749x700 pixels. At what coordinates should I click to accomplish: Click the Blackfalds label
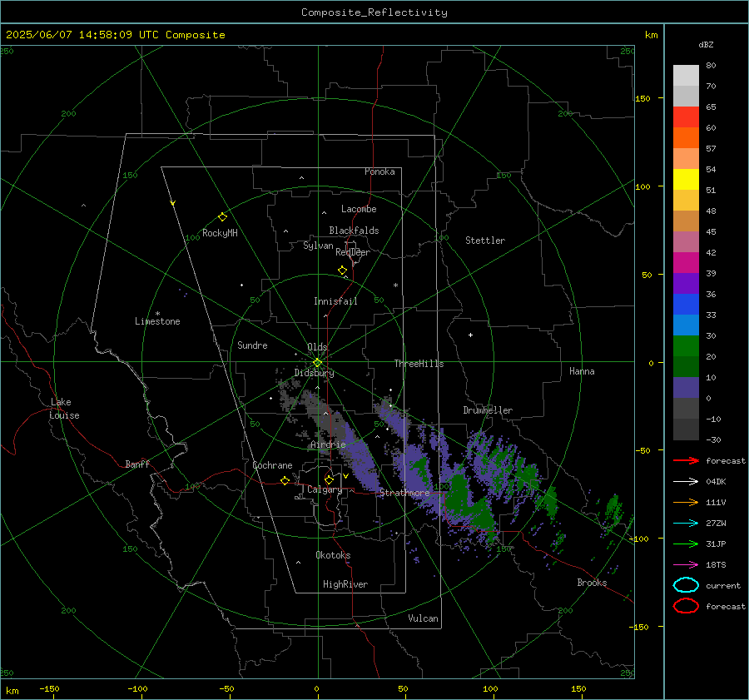354,231
